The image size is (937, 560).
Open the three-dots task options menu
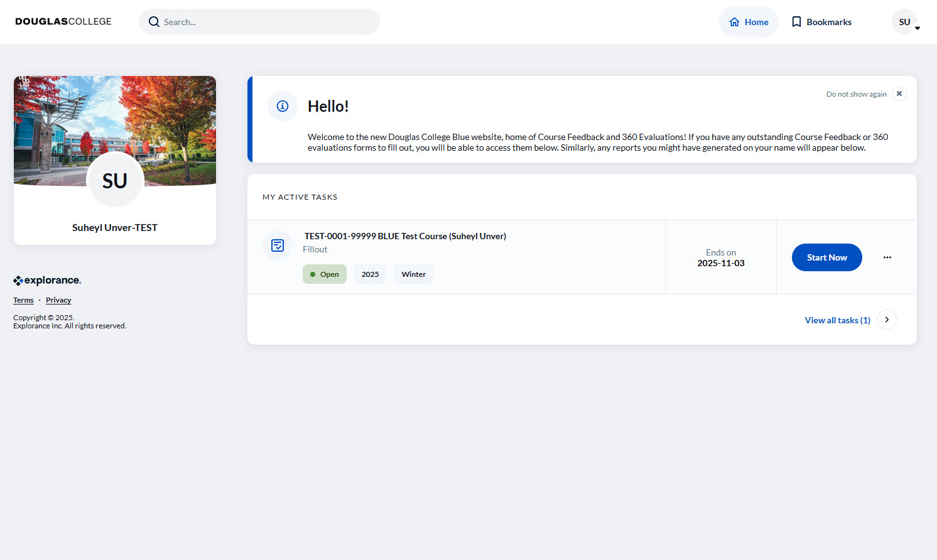click(887, 257)
